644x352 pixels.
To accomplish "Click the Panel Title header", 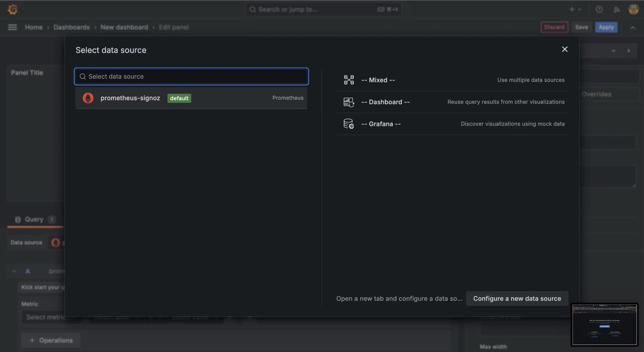I will coord(27,73).
